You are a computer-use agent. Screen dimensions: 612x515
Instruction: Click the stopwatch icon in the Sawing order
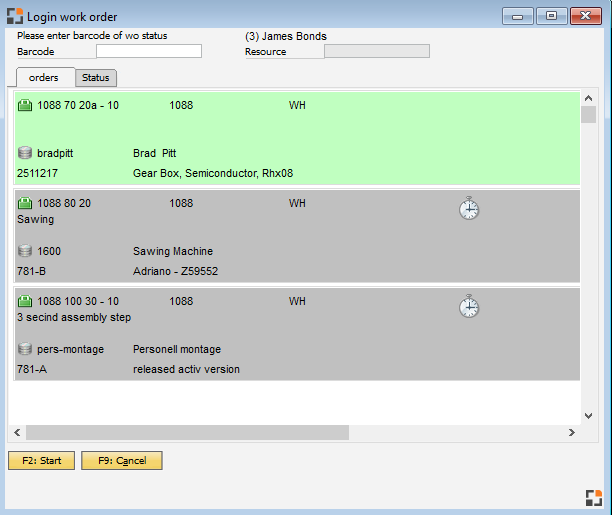point(469,208)
